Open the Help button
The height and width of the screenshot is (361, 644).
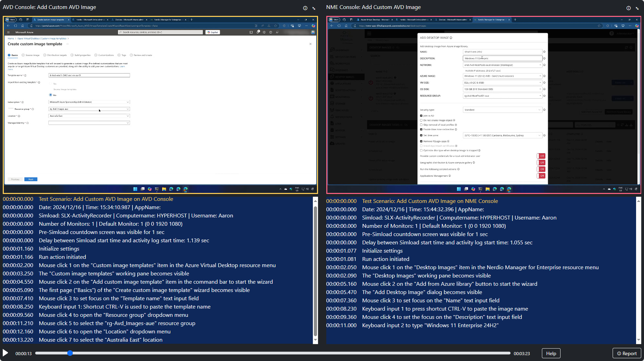tap(551, 353)
